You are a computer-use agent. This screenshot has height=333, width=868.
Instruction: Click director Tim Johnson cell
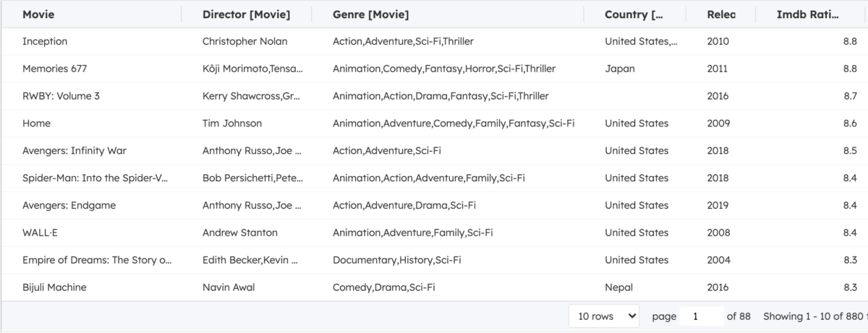(232, 124)
